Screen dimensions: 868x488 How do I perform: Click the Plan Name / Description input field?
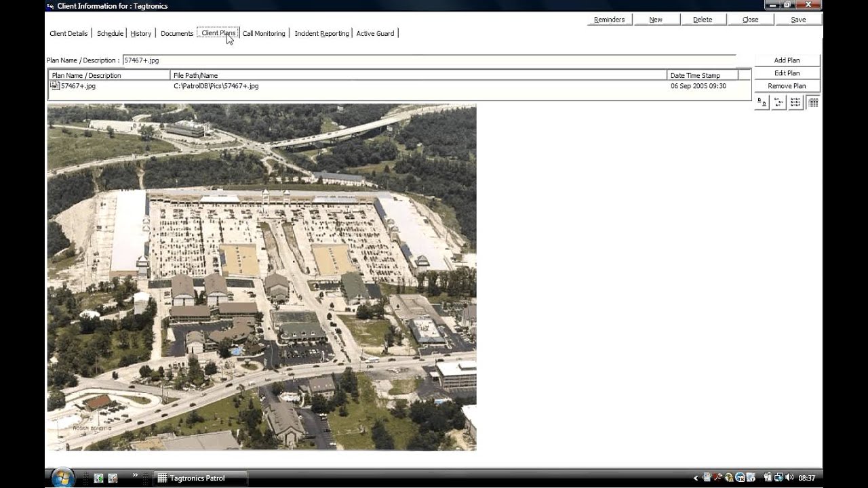click(429, 60)
